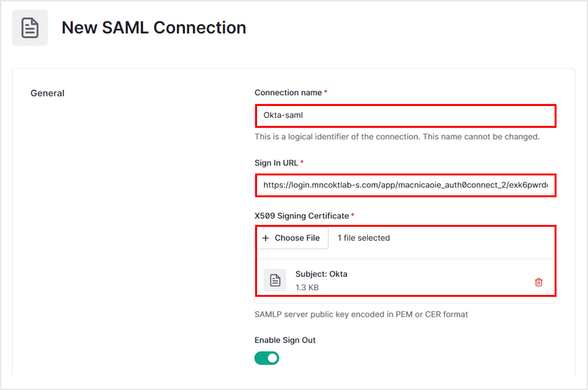Screen dimensions: 588x390
Task: Click the "1 file selected" text
Action: 364,238
